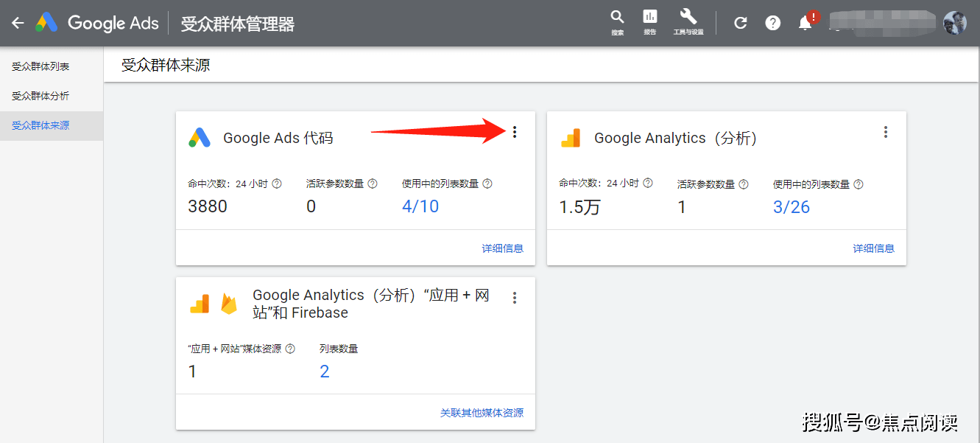Open Firebase card three-dot menu
Viewport: 980px width, 443px height.
(515, 298)
